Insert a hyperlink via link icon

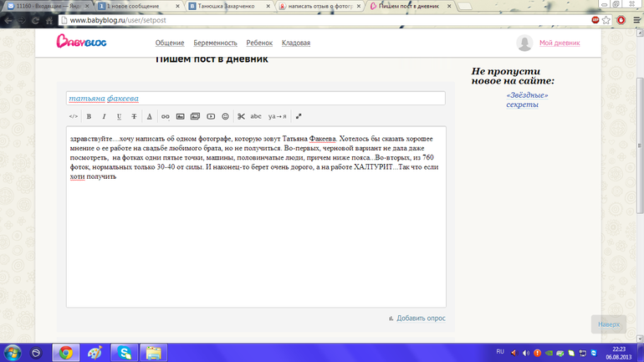(165, 116)
